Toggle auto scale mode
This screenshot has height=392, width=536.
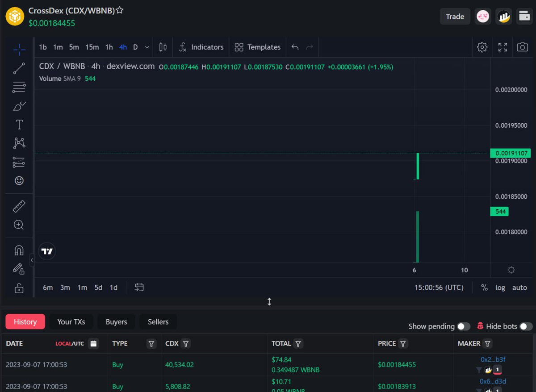click(519, 288)
